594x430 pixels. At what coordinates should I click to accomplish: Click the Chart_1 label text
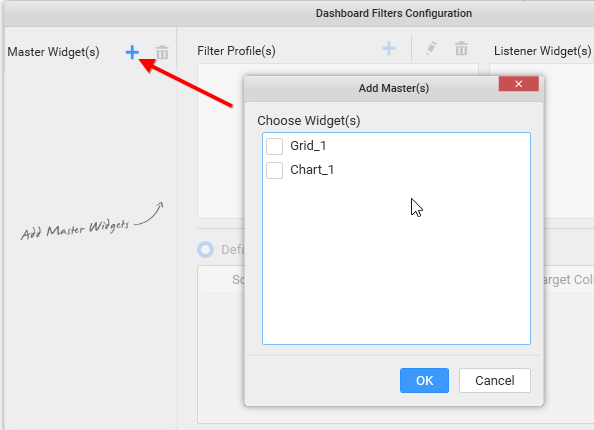[312, 170]
